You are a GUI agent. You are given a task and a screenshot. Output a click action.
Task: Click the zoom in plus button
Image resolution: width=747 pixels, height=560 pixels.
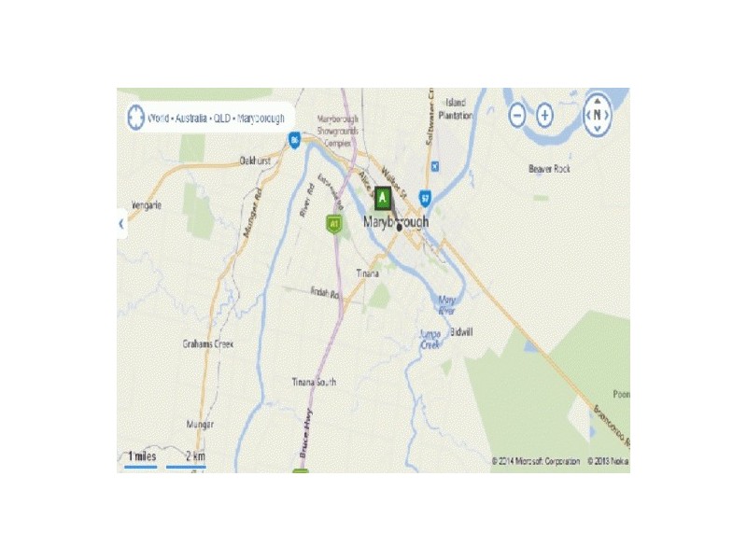544,115
